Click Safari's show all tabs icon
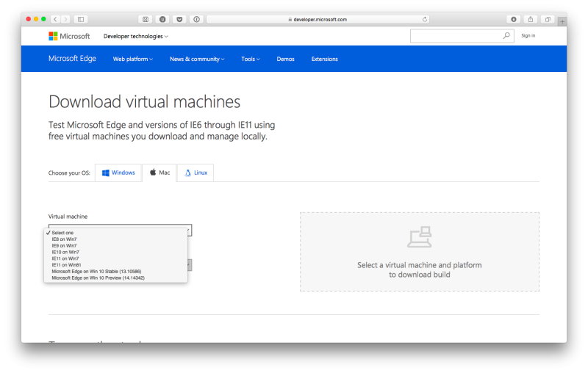The height and width of the screenshot is (373, 588). pos(548,19)
